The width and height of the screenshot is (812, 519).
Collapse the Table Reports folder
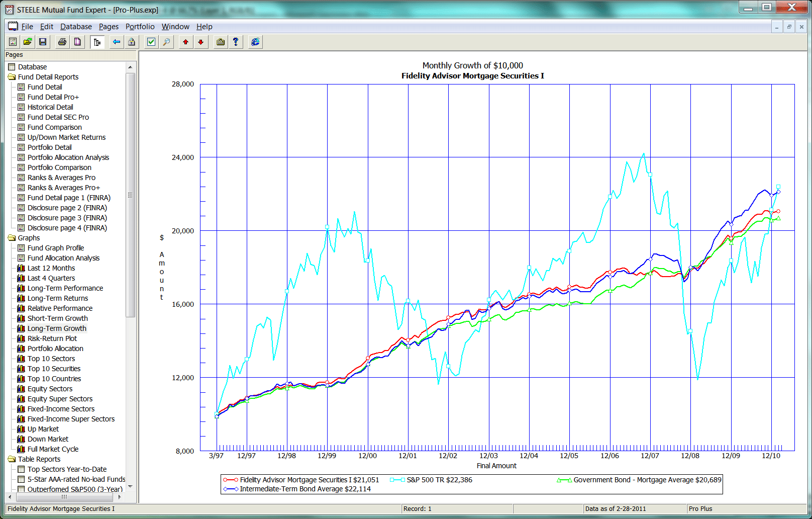(12, 459)
